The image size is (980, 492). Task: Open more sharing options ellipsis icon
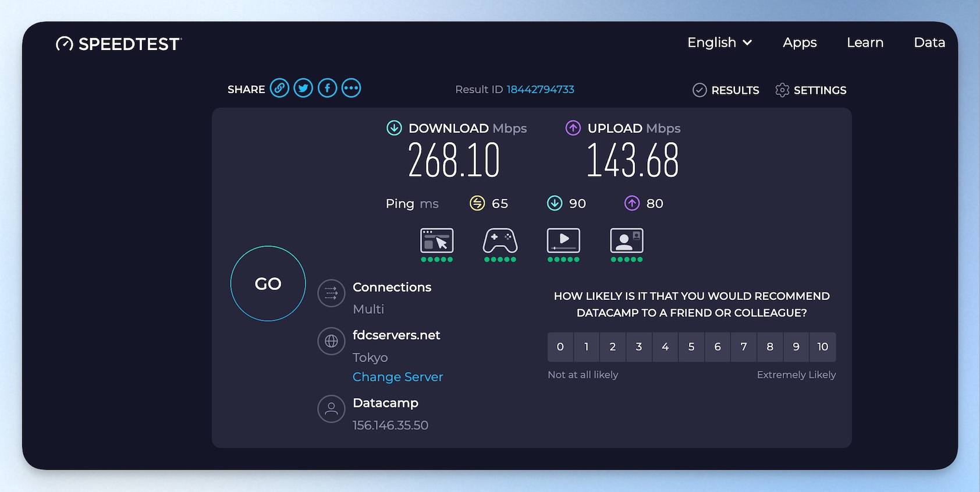coord(351,89)
